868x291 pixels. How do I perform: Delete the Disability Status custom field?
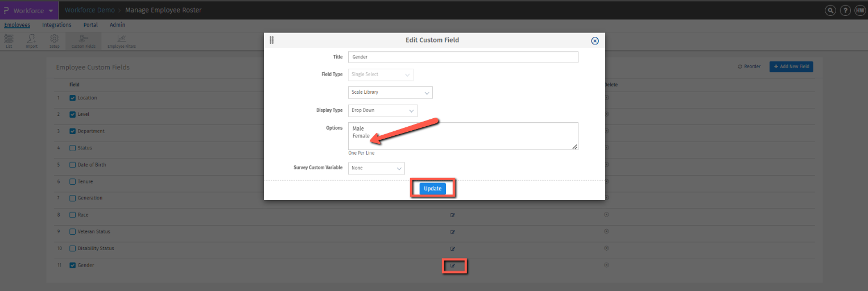[606, 248]
